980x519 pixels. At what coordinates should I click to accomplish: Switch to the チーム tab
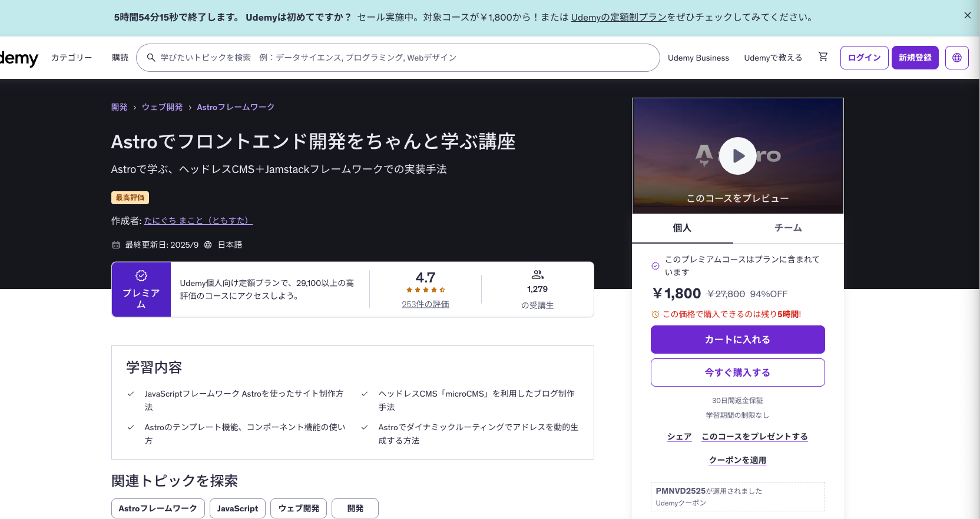[x=788, y=228]
